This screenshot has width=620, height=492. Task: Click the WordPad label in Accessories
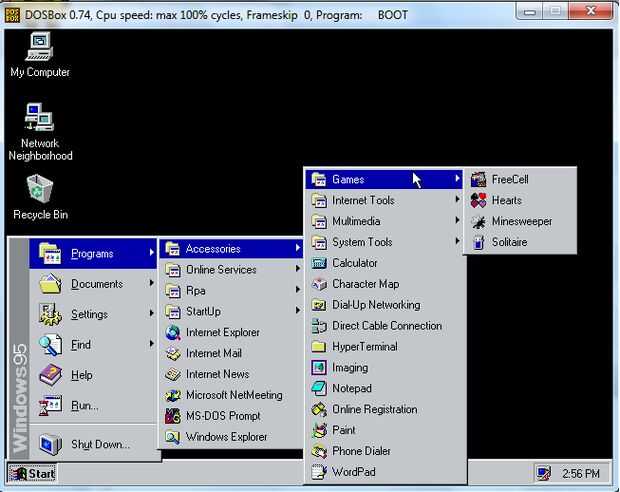(x=354, y=472)
